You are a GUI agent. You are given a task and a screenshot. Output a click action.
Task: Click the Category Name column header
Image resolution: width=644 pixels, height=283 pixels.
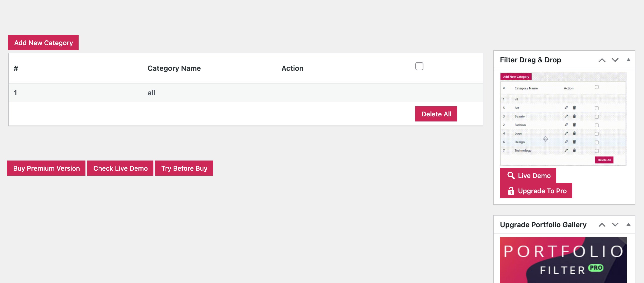[174, 68]
